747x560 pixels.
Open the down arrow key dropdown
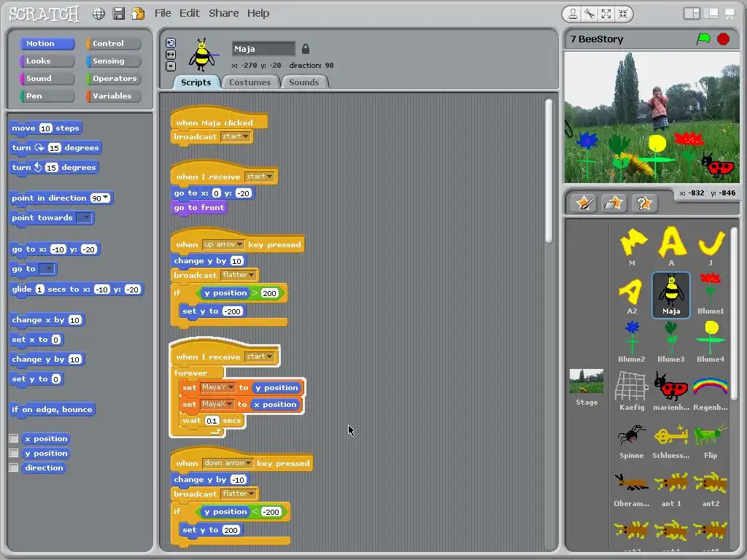(x=228, y=463)
